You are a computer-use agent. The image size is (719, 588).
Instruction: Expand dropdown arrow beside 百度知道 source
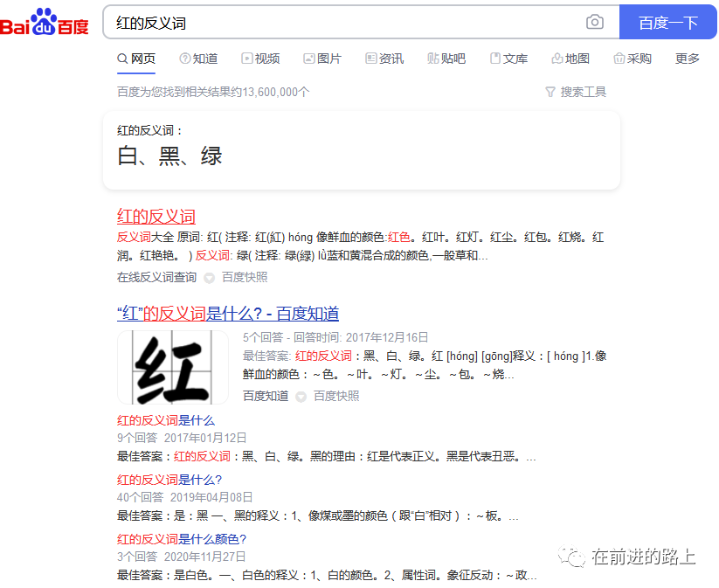pyautogui.click(x=301, y=397)
